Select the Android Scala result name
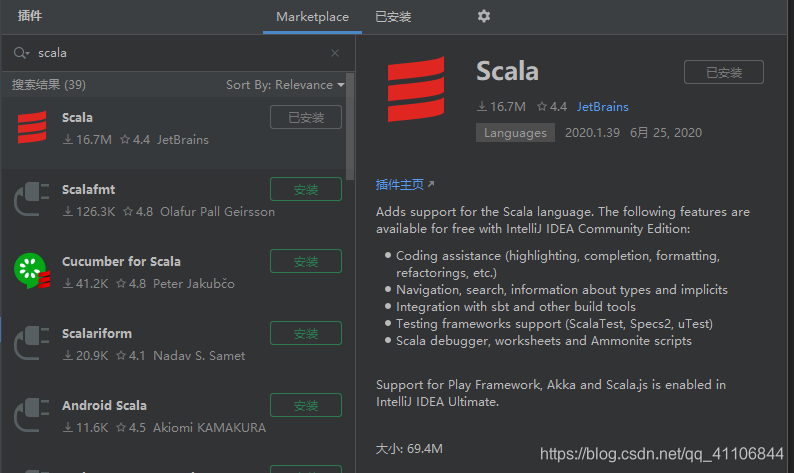 click(x=104, y=405)
